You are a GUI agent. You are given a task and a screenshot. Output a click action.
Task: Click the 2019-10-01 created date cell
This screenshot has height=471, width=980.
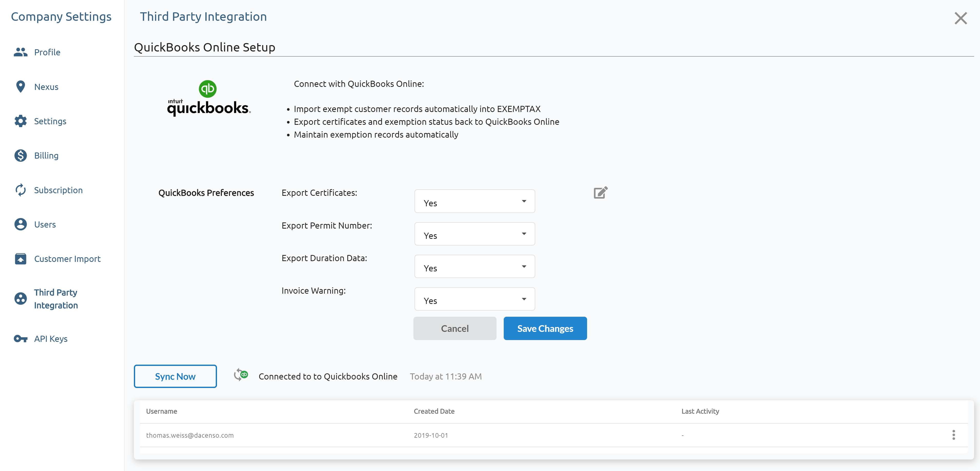[x=431, y=435]
